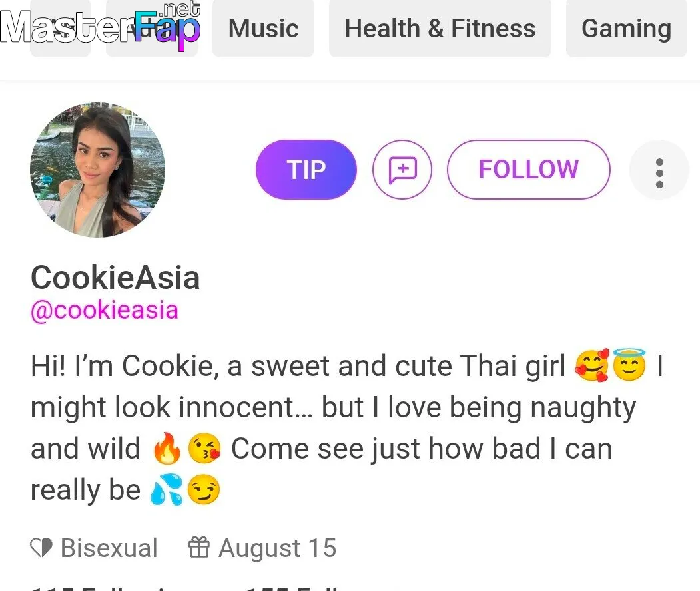This screenshot has height=591, width=700.
Task: Click the halo smiley emoji in bio
Action: (x=629, y=365)
